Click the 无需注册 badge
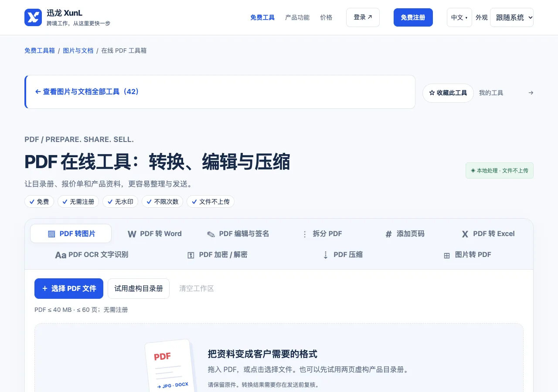 point(78,202)
